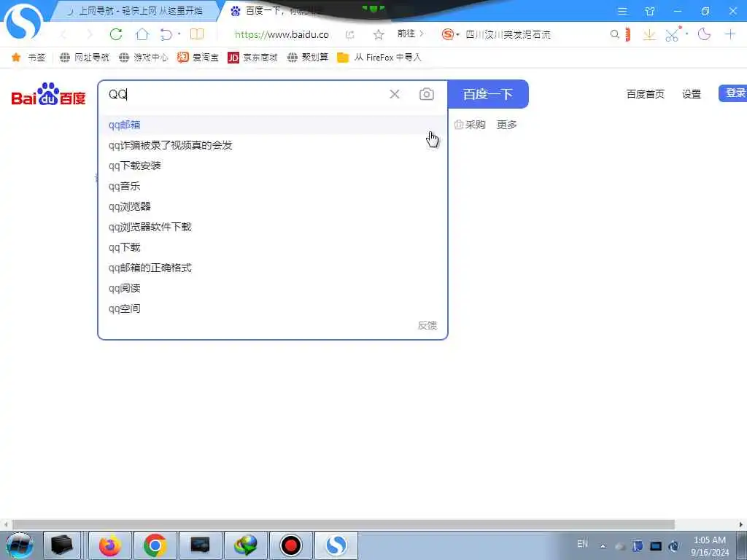Open the taskbar clock and date
The image size is (747, 560).
710,546
